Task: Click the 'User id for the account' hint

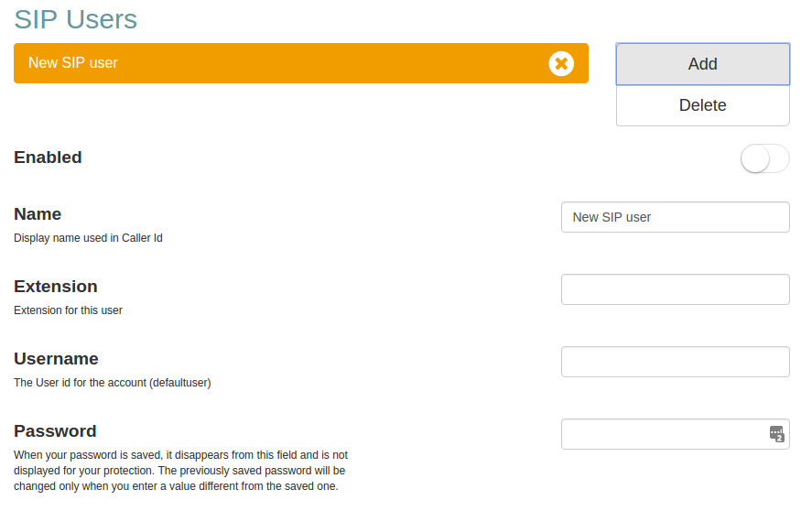Action: click(112, 383)
